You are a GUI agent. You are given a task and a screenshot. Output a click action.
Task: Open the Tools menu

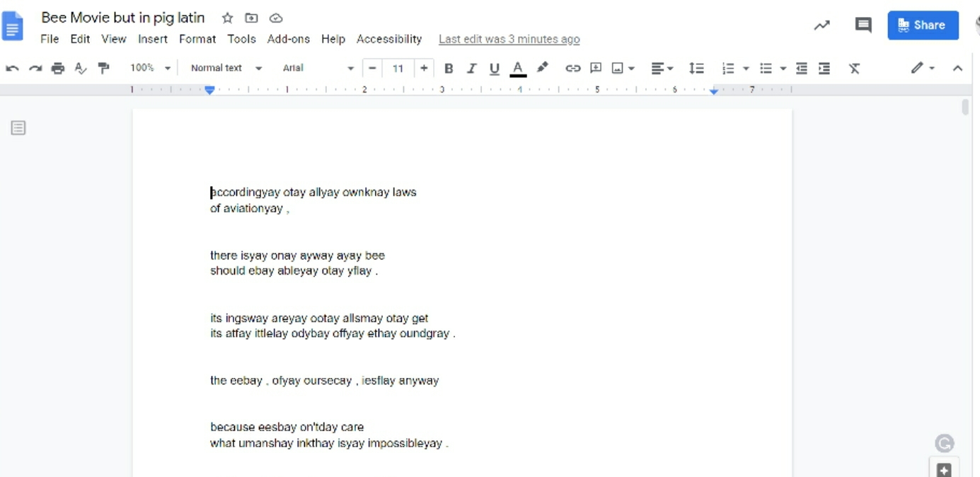pos(241,39)
